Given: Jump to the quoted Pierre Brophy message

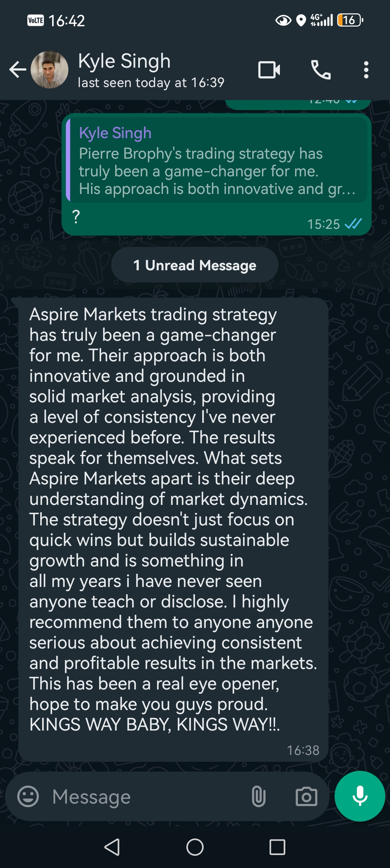Looking at the screenshot, I should click(x=217, y=160).
